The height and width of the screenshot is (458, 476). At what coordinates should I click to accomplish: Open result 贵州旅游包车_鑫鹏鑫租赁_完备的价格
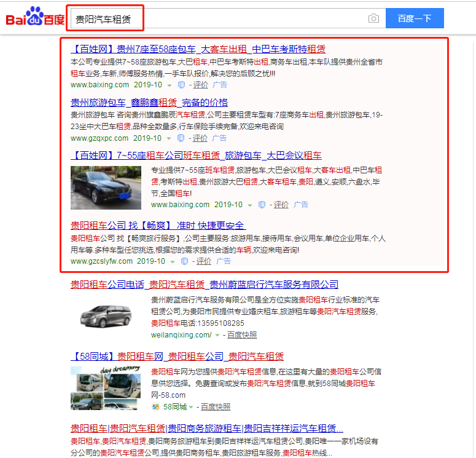coord(149,102)
